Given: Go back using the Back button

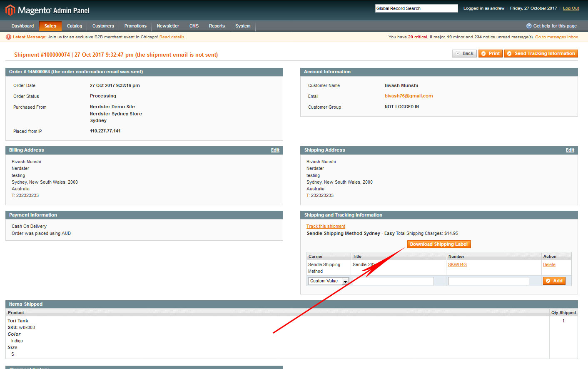Looking at the screenshot, I should (464, 53).
